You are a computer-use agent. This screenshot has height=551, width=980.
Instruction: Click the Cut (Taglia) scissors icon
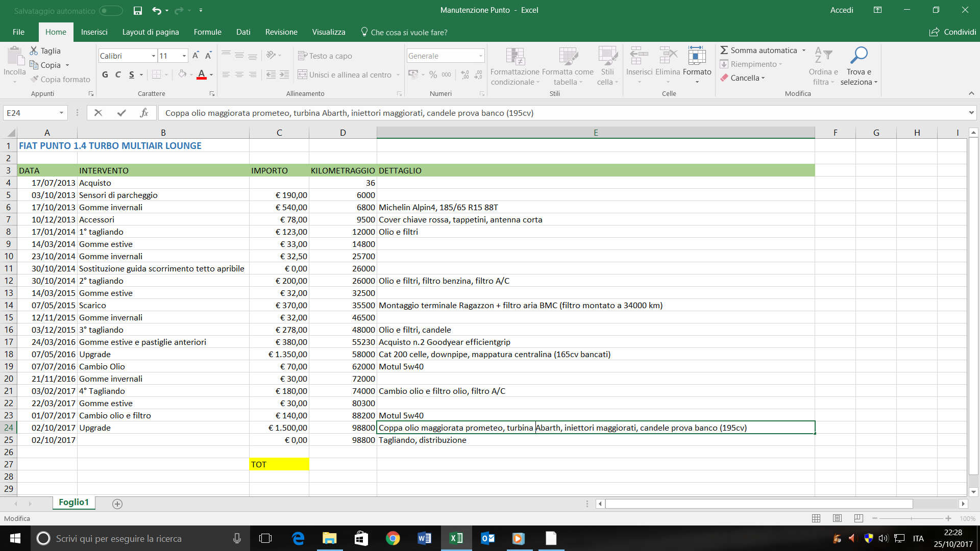click(x=34, y=51)
